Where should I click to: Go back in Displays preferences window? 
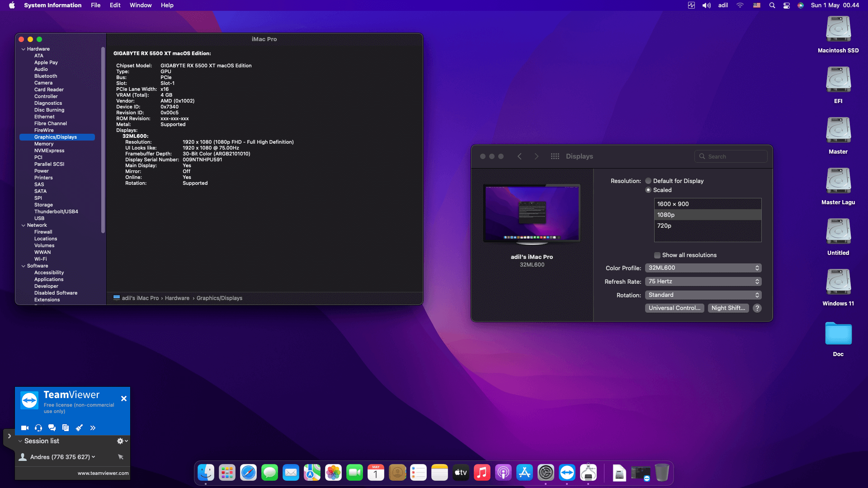pyautogui.click(x=519, y=156)
